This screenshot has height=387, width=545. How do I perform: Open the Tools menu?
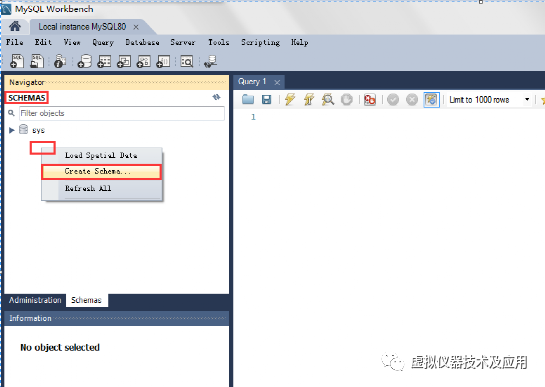pos(219,42)
